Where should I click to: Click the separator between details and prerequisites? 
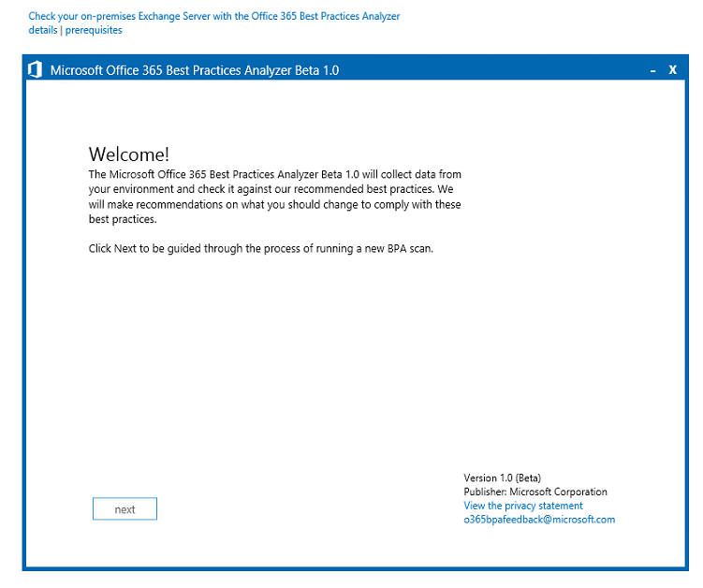[61, 30]
